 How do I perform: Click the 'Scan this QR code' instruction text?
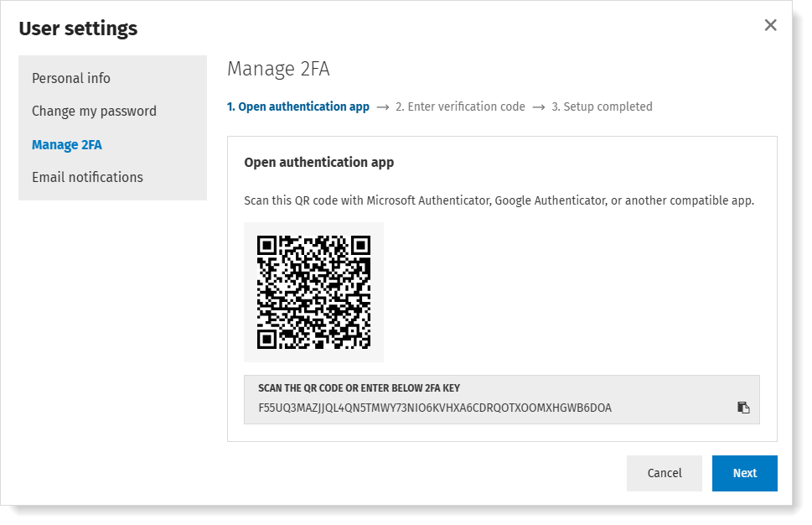point(499,200)
